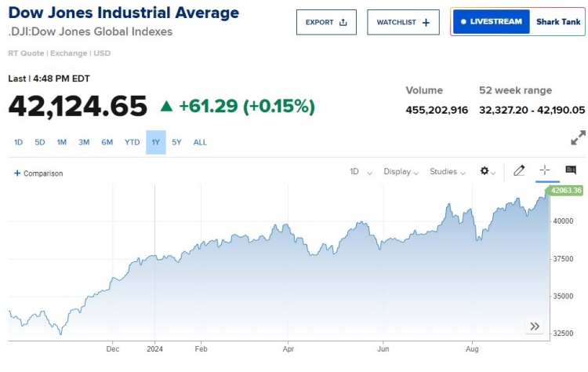Select the YTD time range tab
The width and height of the screenshot is (588, 372).
coord(132,142)
